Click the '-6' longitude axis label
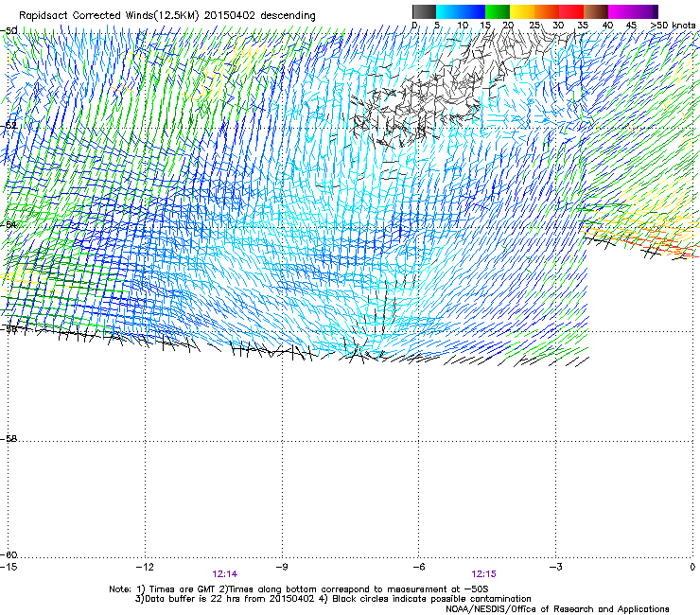This screenshot has height=615, width=700. pyautogui.click(x=418, y=567)
